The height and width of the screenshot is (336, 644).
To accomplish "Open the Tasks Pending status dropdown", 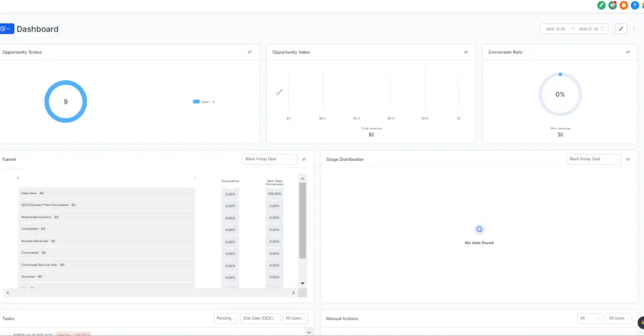I will click(225, 318).
